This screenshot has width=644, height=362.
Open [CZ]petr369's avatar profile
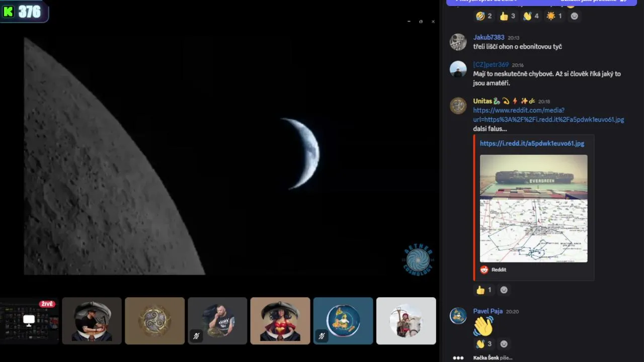coord(458,69)
